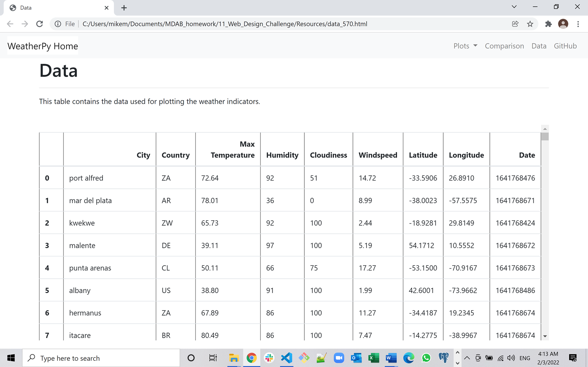
Task: Click the WeatherPy Home link
Action: [42, 46]
